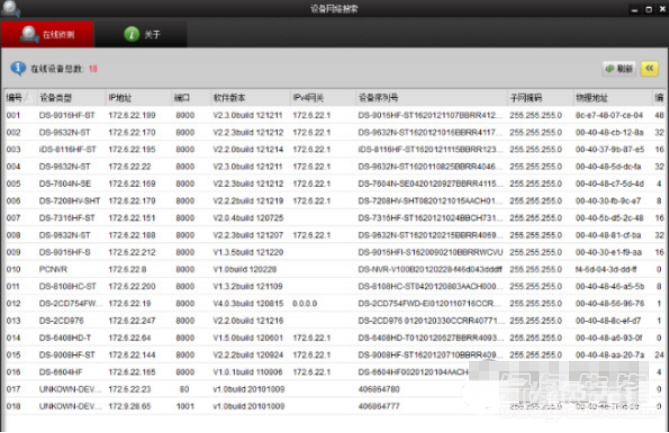Click software version V4.0.3build 120815
669x433 pixels.
click(x=248, y=303)
